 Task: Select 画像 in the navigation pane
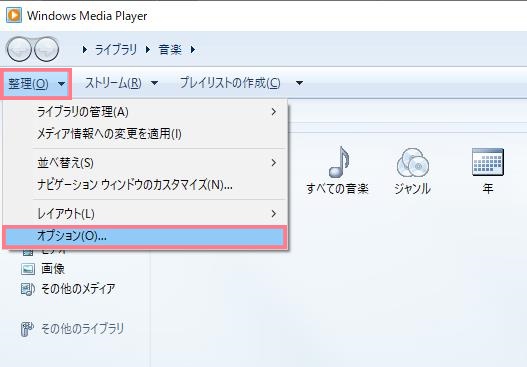point(53,269)
